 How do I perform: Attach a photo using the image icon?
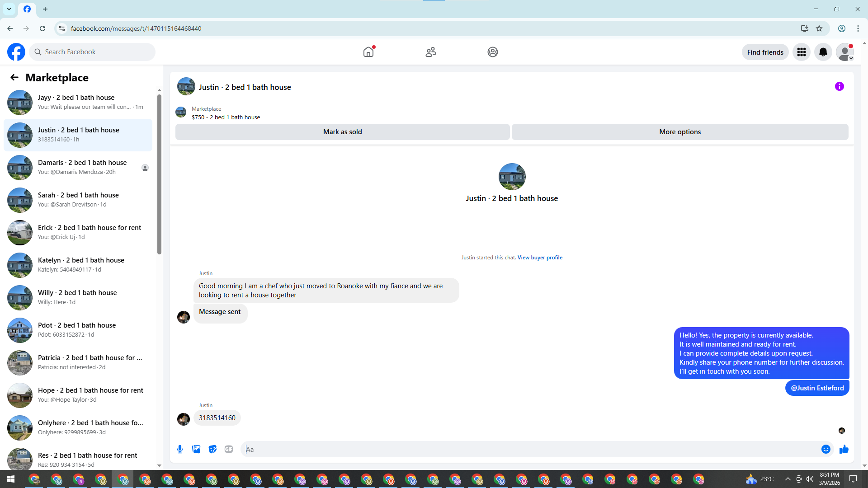tap(196, 449)
